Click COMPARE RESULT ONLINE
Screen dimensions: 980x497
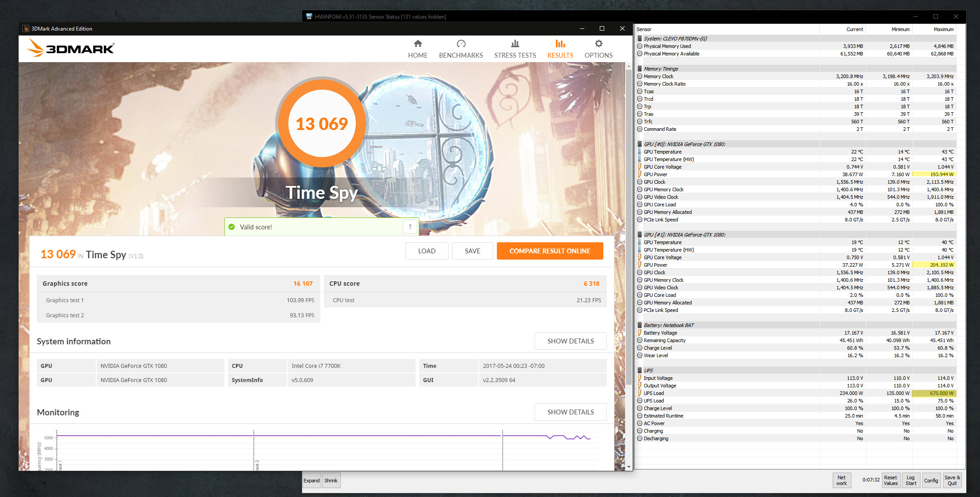[x=550, y=251]
